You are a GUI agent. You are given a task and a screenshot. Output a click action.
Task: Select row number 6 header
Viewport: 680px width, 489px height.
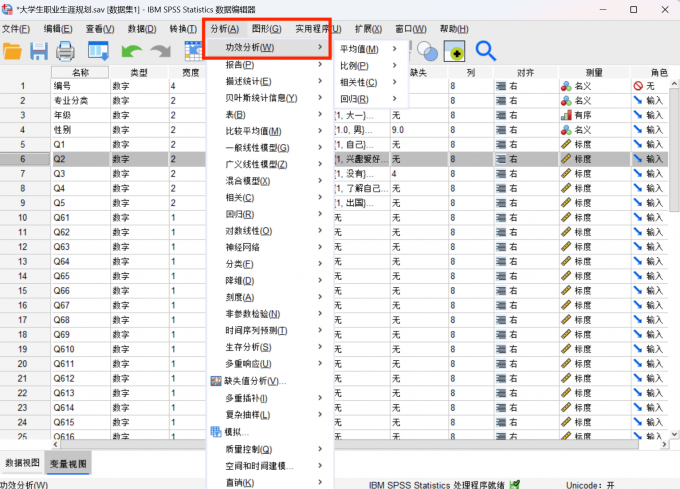(25, 159)
